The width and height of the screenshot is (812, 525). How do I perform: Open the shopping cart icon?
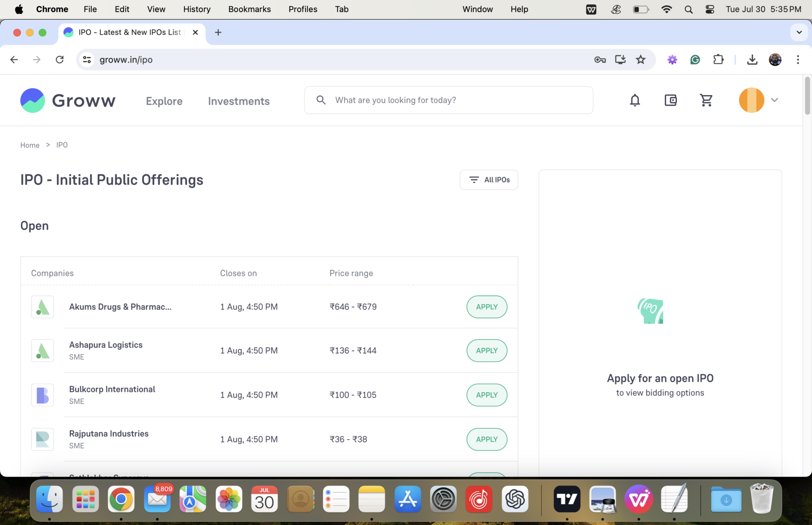pos(707,100)
